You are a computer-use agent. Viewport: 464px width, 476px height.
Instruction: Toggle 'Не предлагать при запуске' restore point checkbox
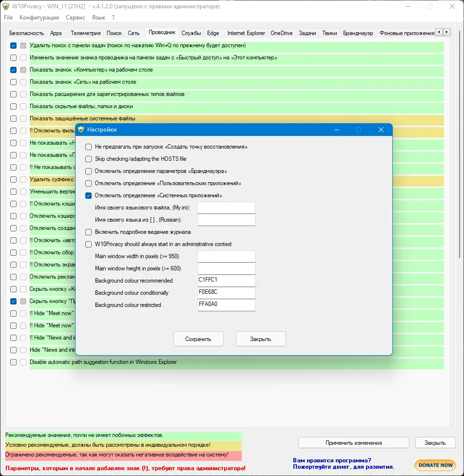click(x=88, y=147)
